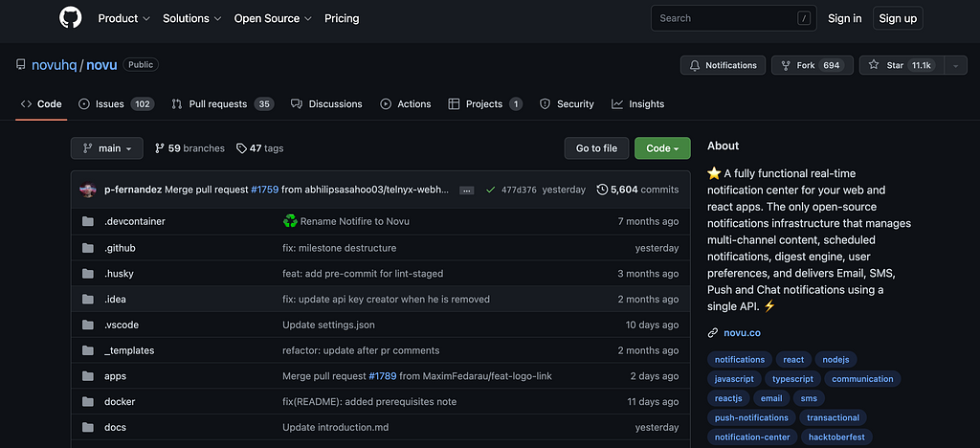980x448 pixels.
Task: Open the green Code dropdown button
Action: tap(662, 148)
